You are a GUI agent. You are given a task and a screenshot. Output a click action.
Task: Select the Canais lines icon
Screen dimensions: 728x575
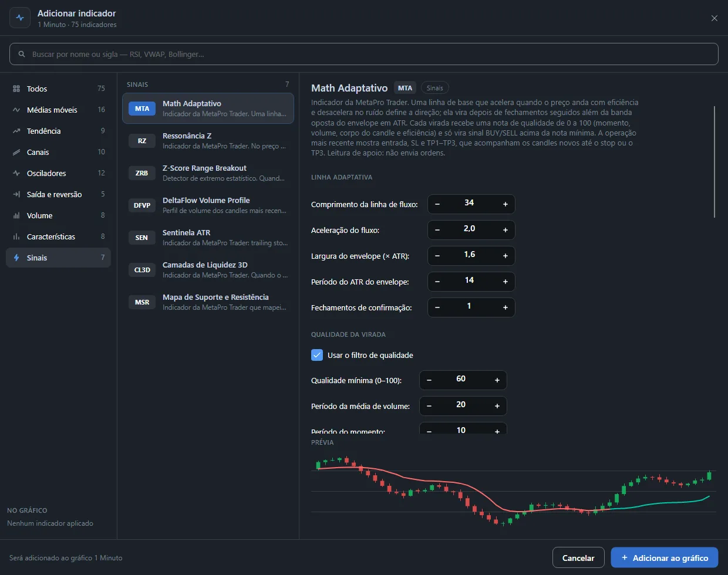[x=16, y=152]
